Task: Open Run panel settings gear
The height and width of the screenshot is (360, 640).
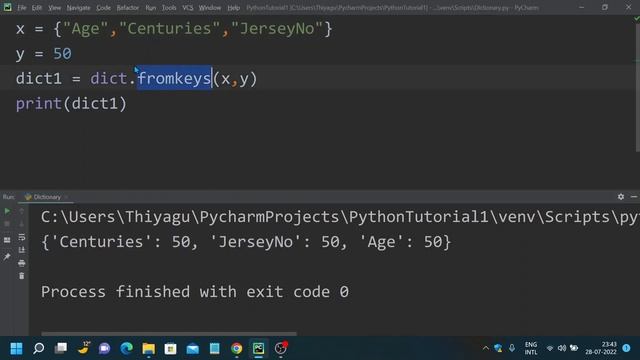Action: pos(621,197)
